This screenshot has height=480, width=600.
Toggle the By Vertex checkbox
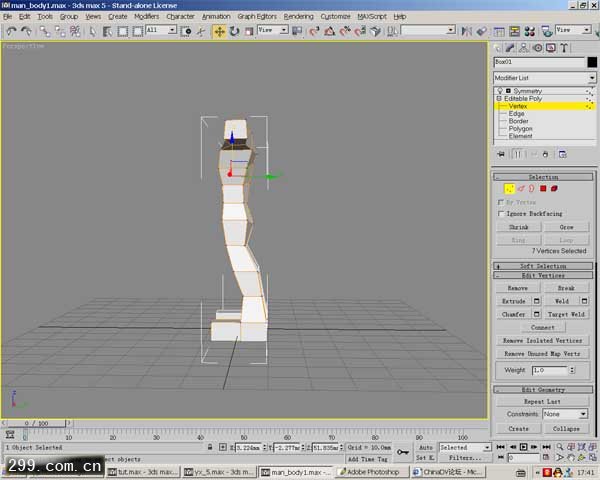tap(501, 202)
